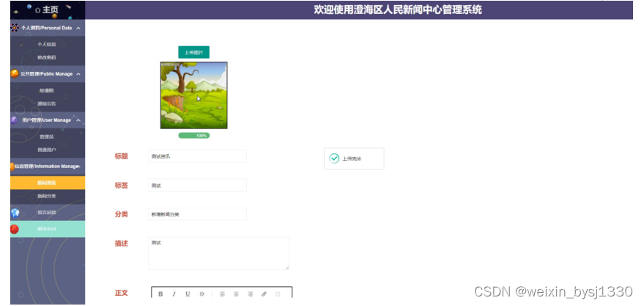The height and width of the screenshot is (306, 644).
Task: Toggle italic in the 正文 editor
Action: click(174, 294)
